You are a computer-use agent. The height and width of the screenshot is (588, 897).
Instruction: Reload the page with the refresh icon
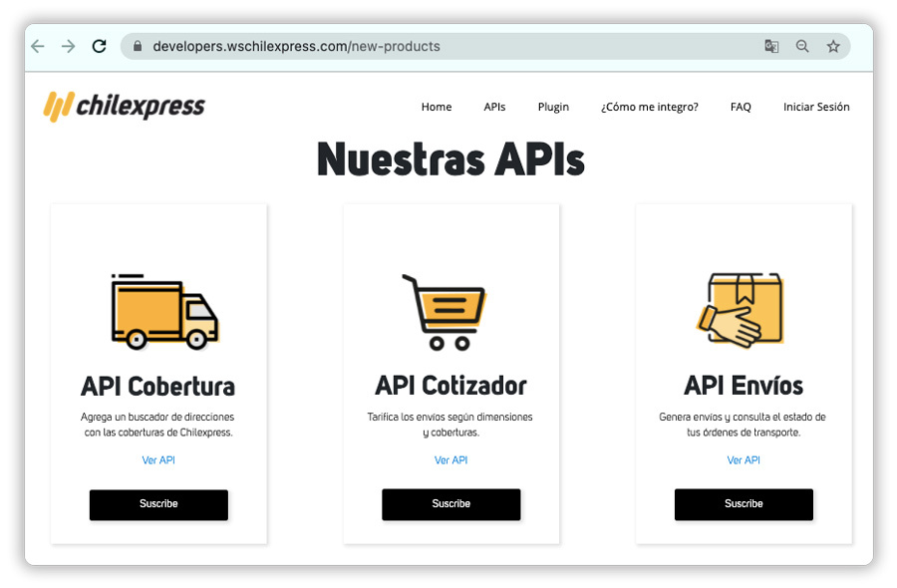pos(99,46)
